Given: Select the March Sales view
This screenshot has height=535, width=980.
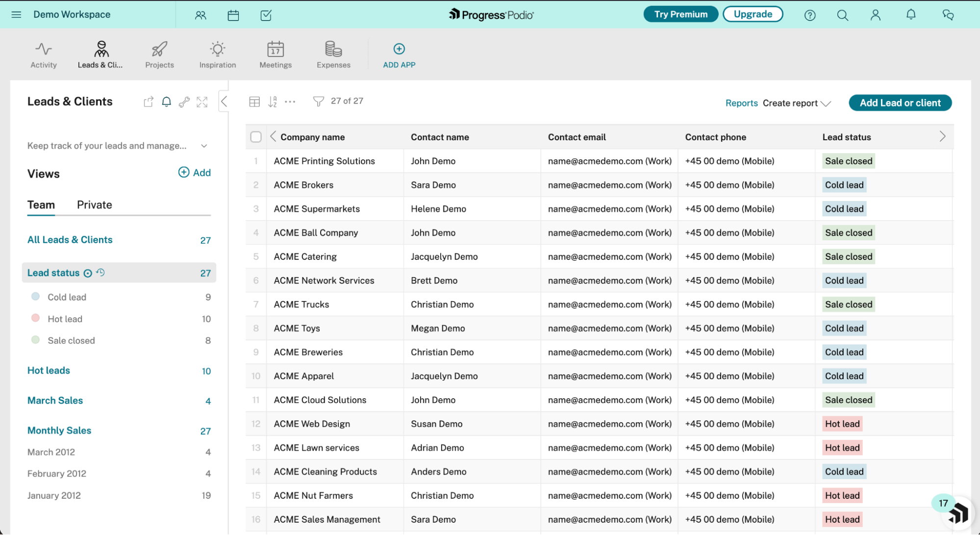Looking at the screenshot, I should [55, 401].
